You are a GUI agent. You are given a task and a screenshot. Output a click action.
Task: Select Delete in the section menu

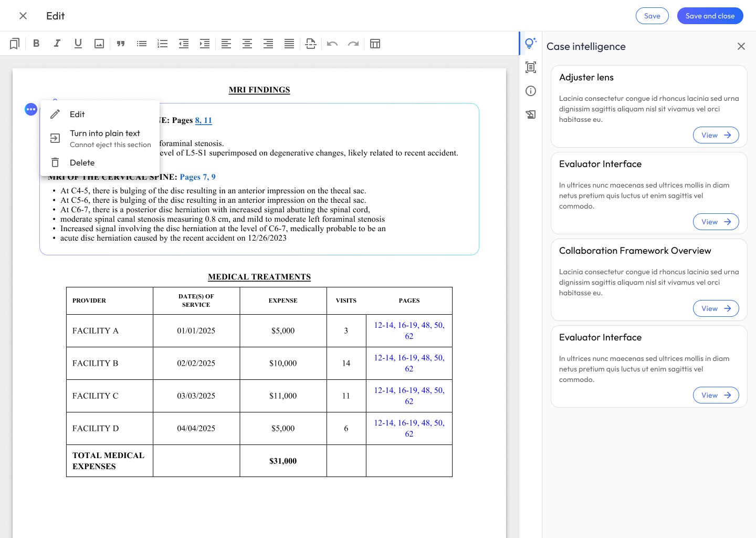click(x=82, y=163)
